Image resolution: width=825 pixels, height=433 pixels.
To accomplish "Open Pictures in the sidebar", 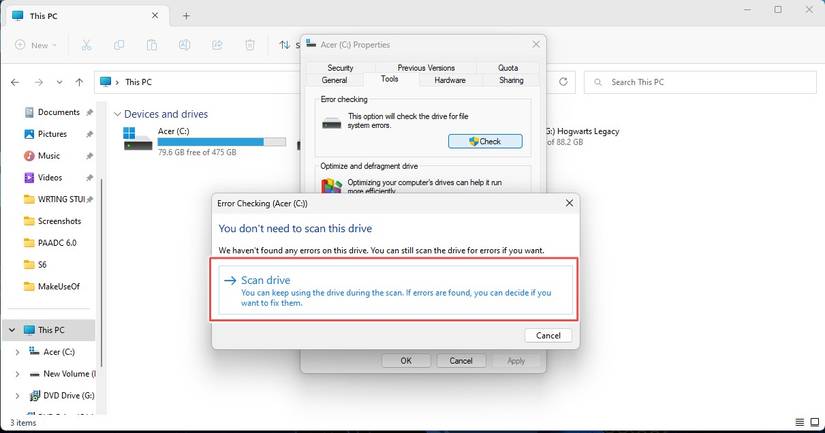I will [x=52, y=134].
